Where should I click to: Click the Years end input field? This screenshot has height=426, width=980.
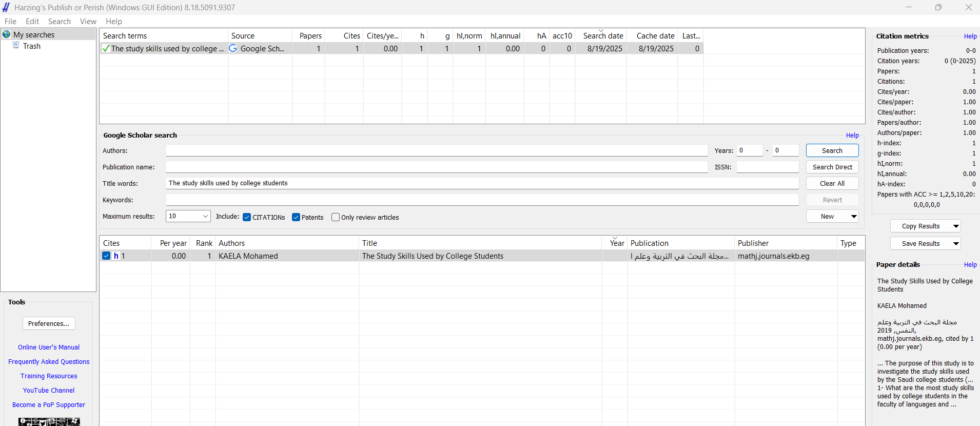786,150
